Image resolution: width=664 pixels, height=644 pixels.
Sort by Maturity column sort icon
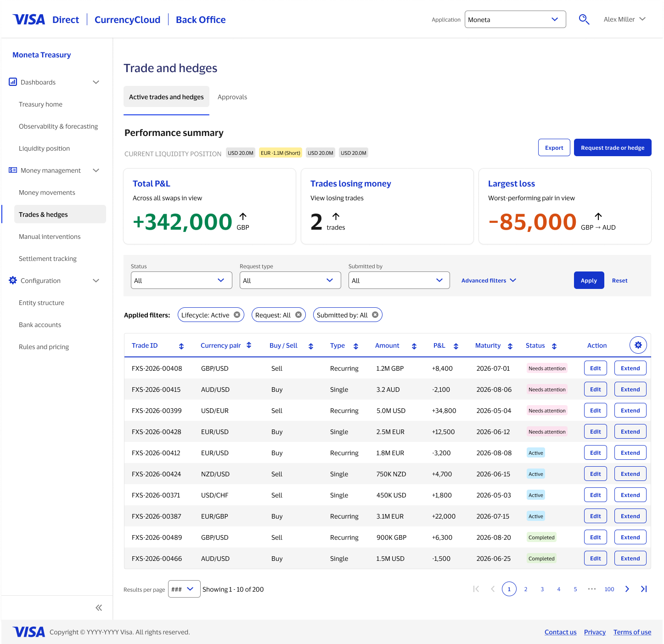[x=510, y=346]
